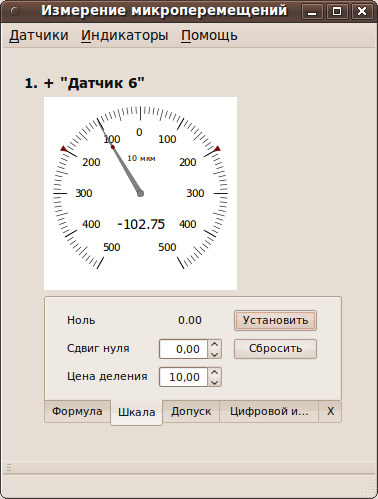
Task: Click the window menu icon in title bar
Action: [15, 11]
